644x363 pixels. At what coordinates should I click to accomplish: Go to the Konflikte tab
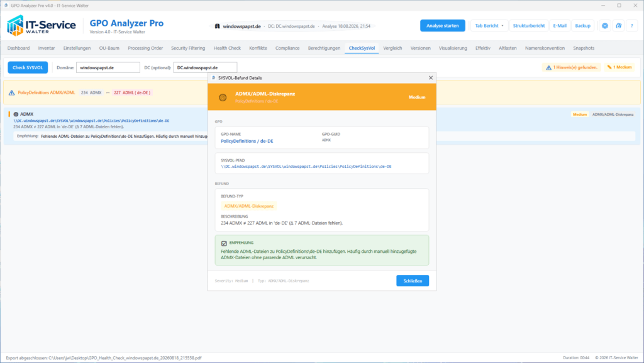[258, 48]
